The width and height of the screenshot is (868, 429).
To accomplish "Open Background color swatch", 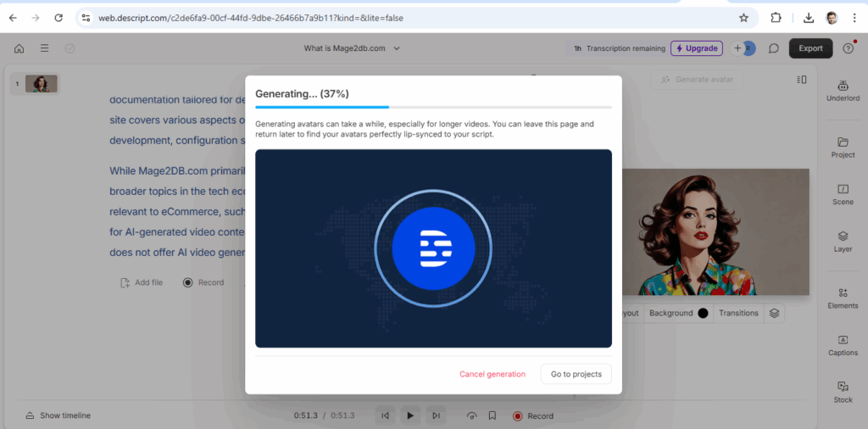I will (703, 314).
